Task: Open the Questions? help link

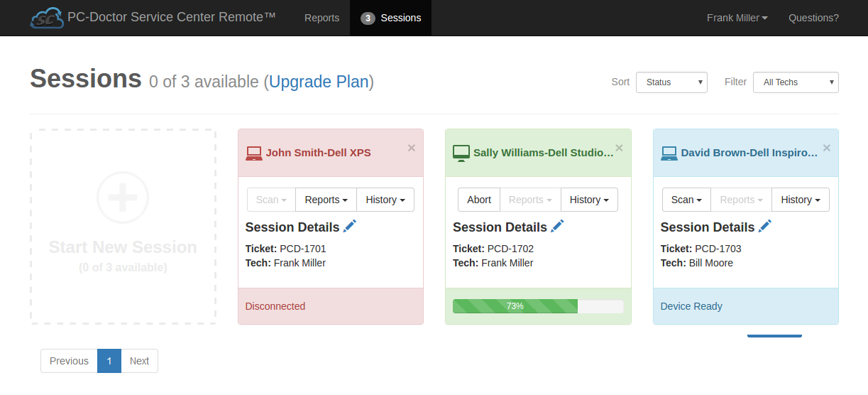Action: click(813, 18)
